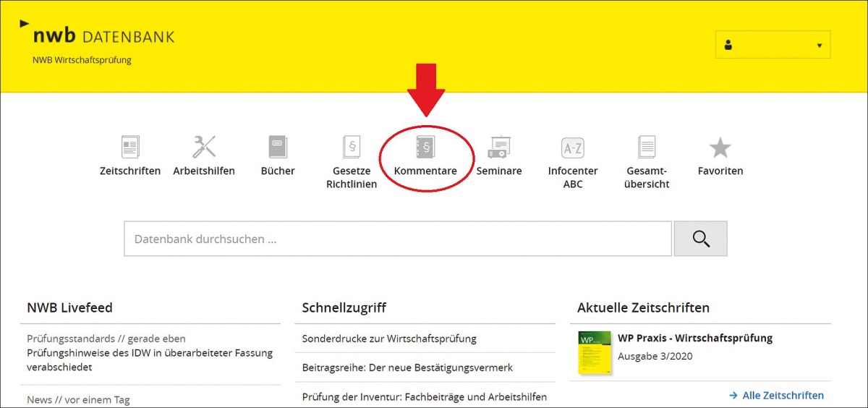Open Prüfung der Inventur quick link

tap(425, 396)
